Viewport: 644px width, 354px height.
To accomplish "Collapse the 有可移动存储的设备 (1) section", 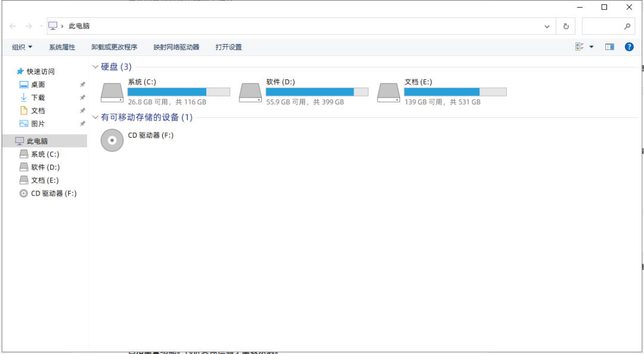I will coord(95,117).
